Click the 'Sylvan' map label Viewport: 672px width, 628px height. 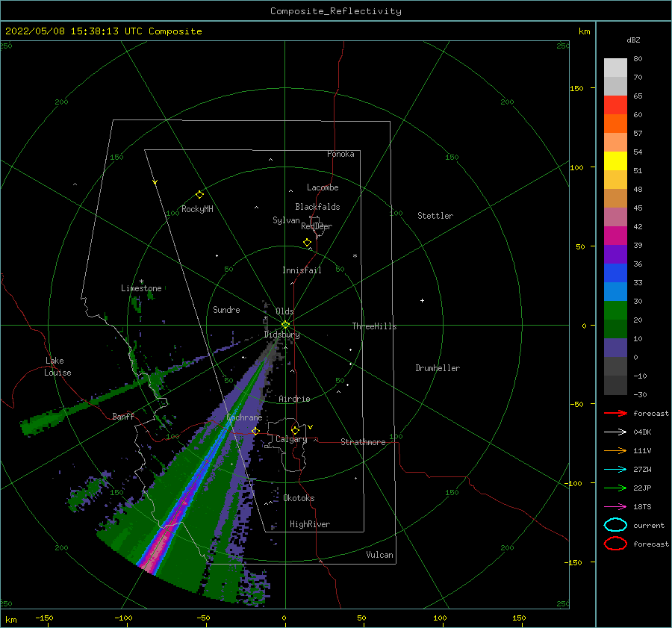coord(286,220)
